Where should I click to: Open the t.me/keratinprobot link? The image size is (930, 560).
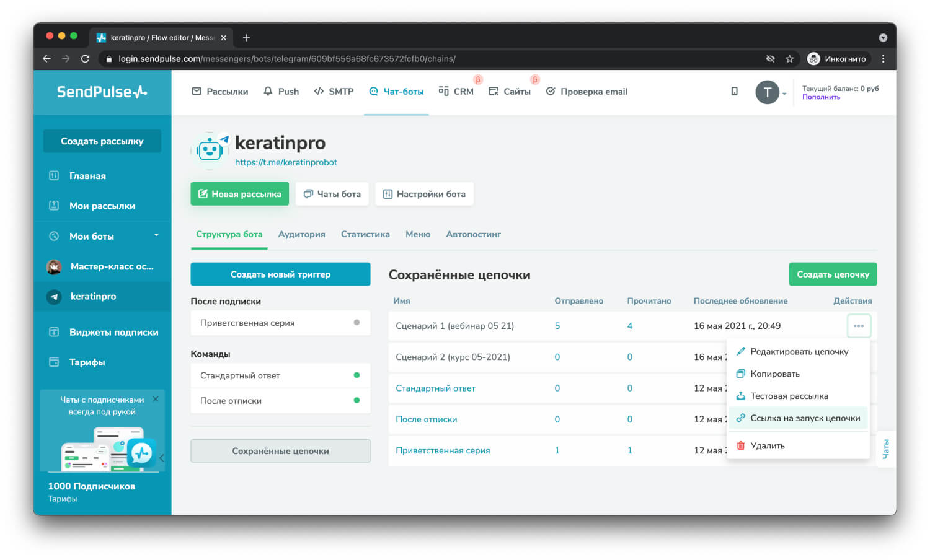click(286, 162)
